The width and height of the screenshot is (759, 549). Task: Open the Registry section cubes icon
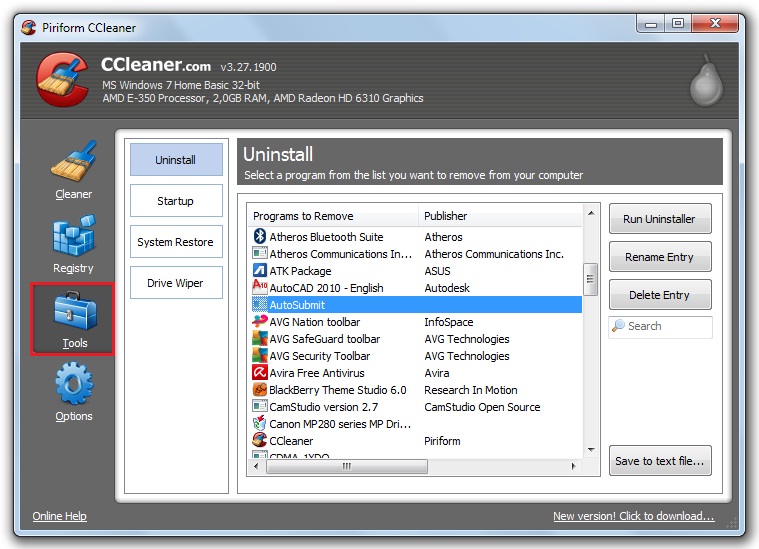74,235
